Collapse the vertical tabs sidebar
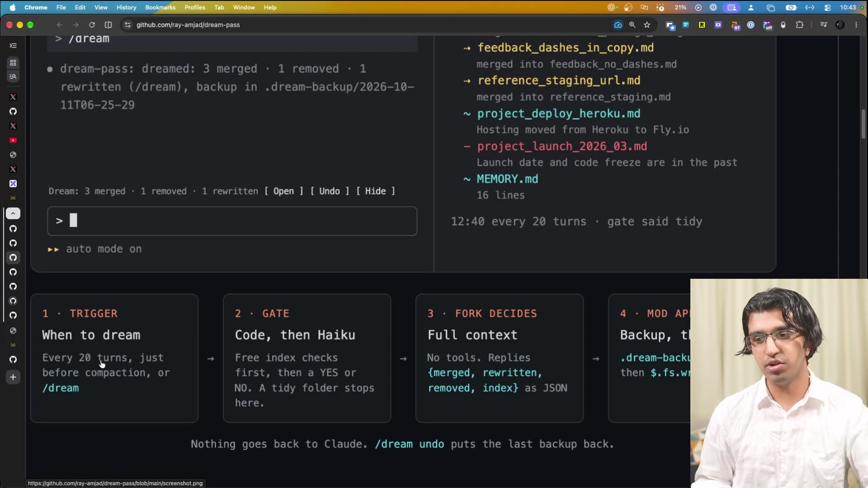The height and width of the screenshot is (488, 868). [13, 46]
